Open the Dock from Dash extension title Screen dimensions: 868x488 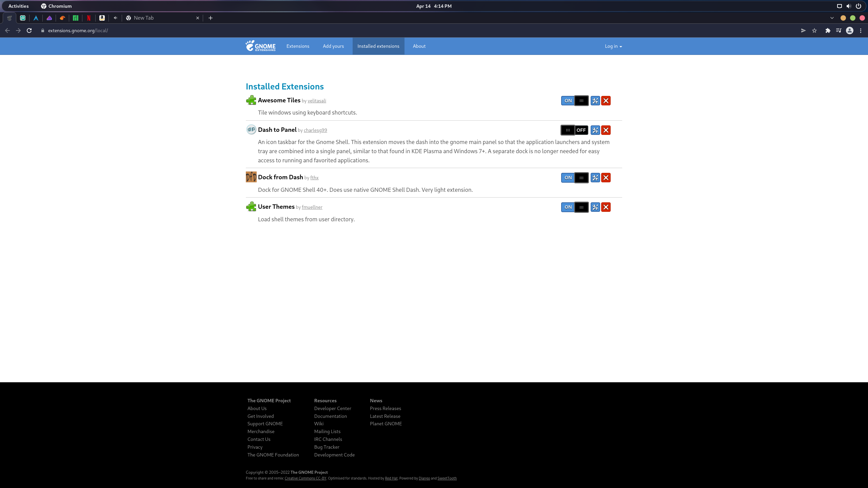click(x=280, y=177)
